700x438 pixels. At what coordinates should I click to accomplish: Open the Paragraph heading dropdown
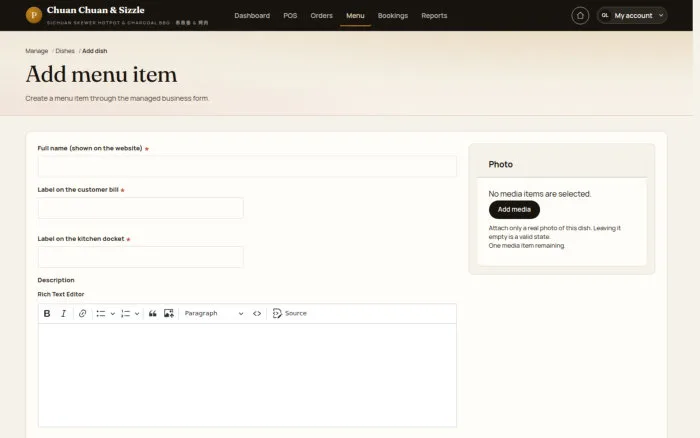click(214, 313)
